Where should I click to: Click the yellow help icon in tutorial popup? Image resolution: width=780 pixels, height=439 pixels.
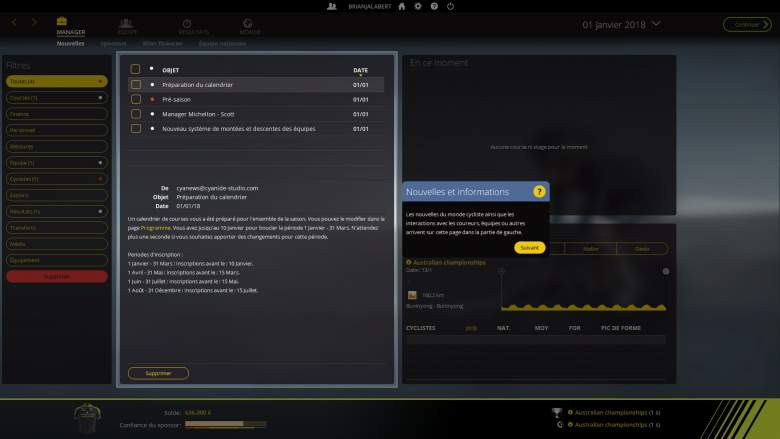click(539, 191)
